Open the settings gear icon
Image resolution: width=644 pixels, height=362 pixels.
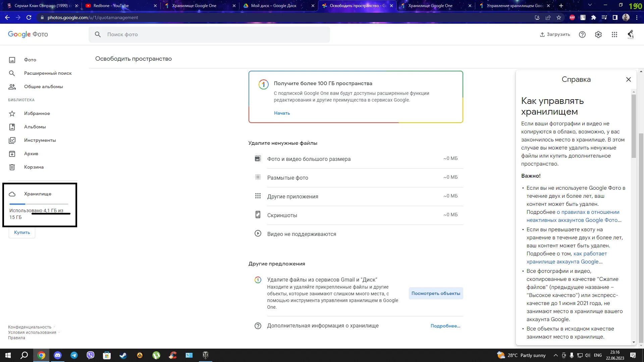tap(598, 35)
